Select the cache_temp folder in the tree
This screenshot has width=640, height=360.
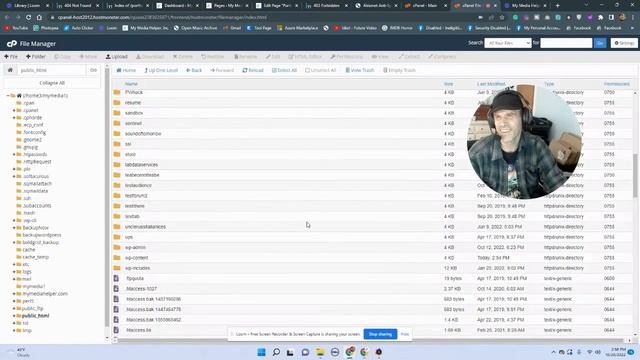35,257
